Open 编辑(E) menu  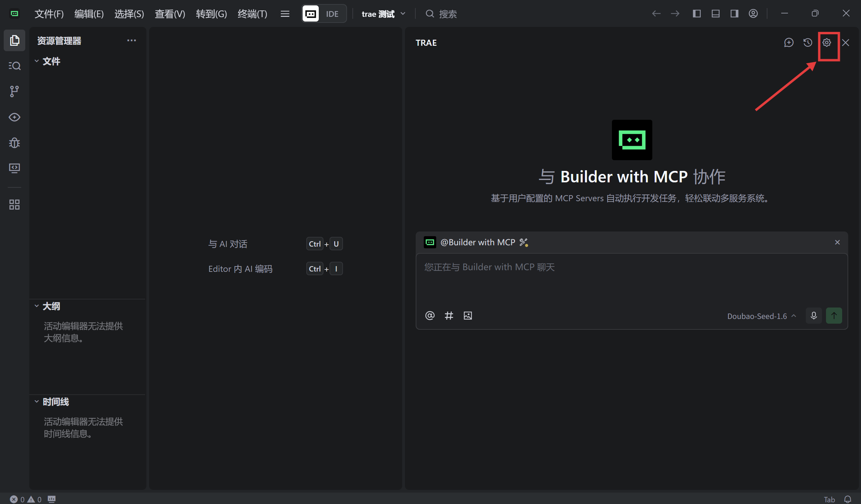click(x=89, y=14)
